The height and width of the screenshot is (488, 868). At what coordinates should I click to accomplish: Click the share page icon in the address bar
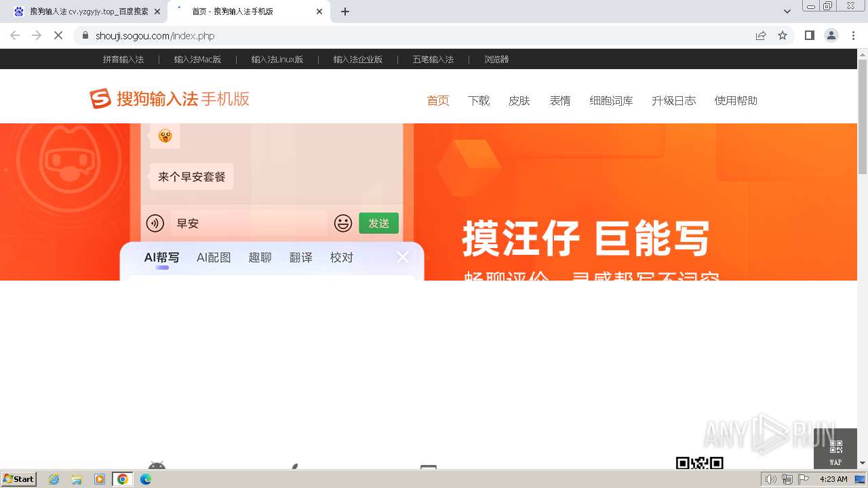coord(761,35)
